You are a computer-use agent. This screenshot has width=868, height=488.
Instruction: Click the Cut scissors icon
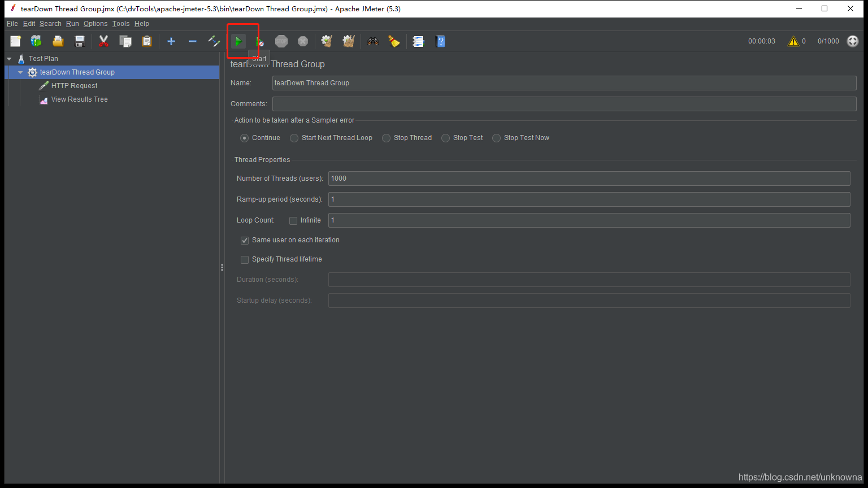(x=103, y=41)
